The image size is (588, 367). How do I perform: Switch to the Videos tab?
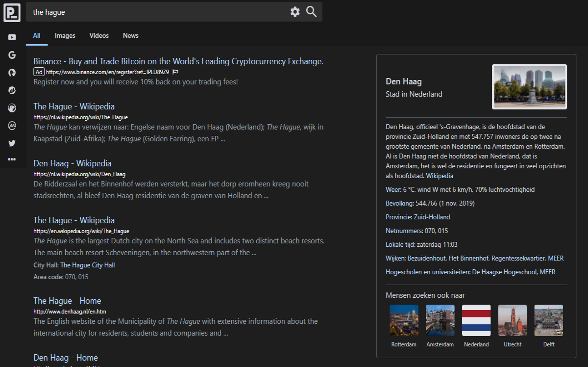[99, 35]
